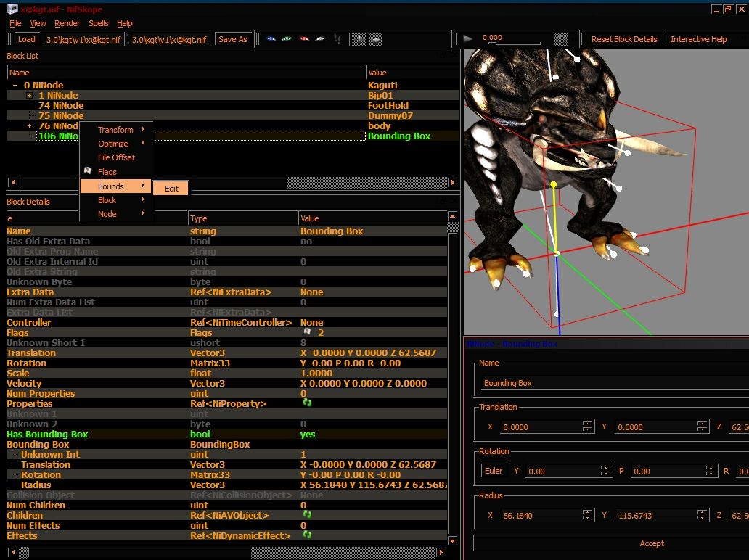Click the NifSkope app icon in title bar

pyautogui.click(x=12, y=9)
